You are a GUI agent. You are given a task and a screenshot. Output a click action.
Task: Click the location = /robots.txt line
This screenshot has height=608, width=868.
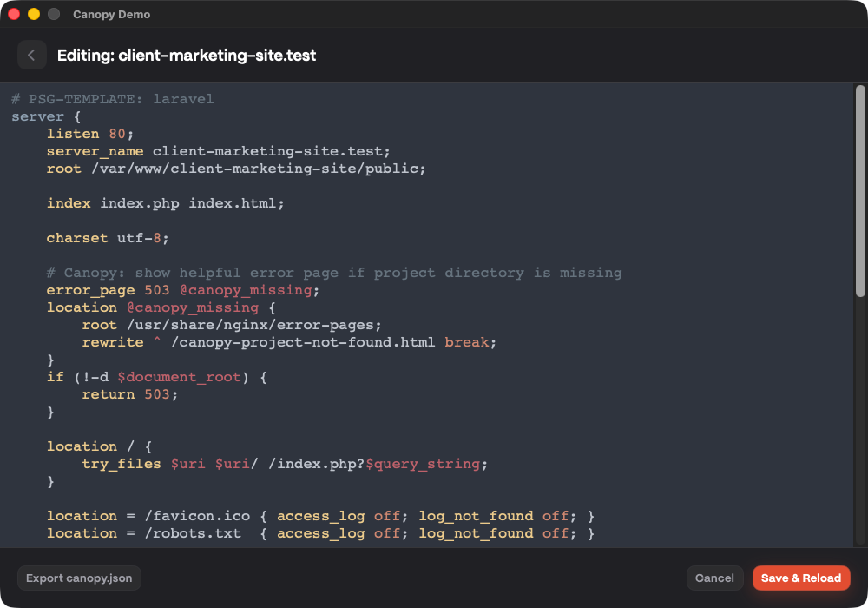click(x=320, y=533)
